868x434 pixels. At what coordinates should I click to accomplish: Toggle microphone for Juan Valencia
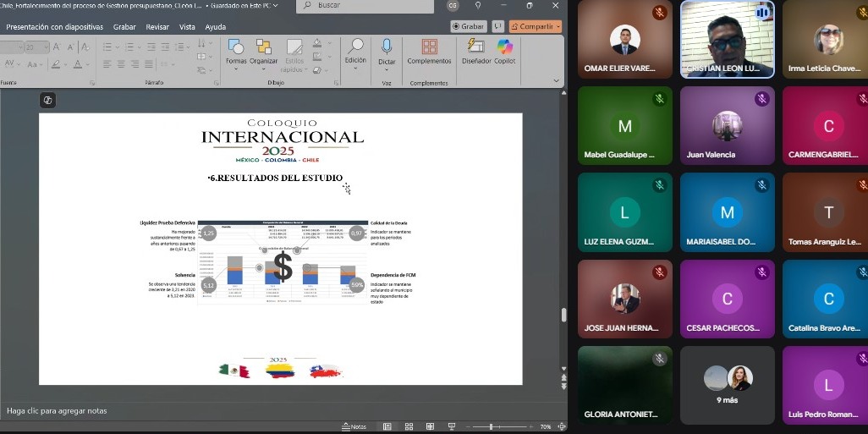[761, 99]
